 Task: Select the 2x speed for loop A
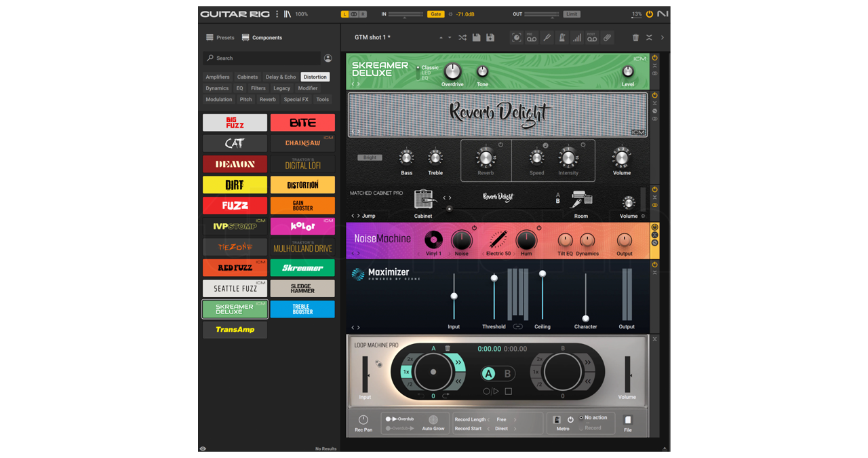pos(411,360)
